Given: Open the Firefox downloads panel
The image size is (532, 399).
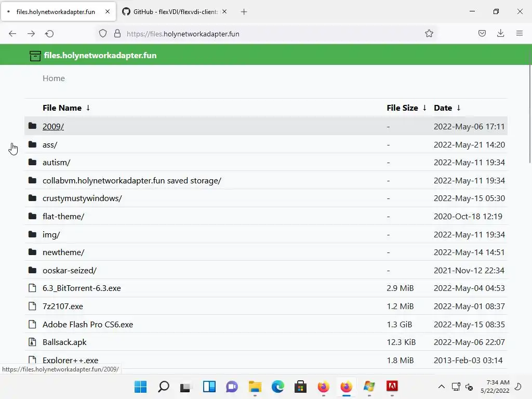Looking at the screenshot, I should coord(500,34).
